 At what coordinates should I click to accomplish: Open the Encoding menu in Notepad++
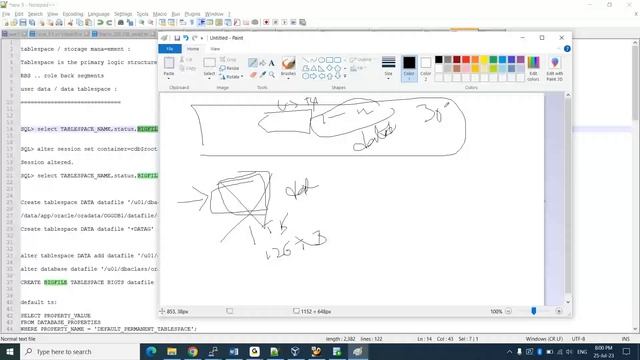click(73, 14)
